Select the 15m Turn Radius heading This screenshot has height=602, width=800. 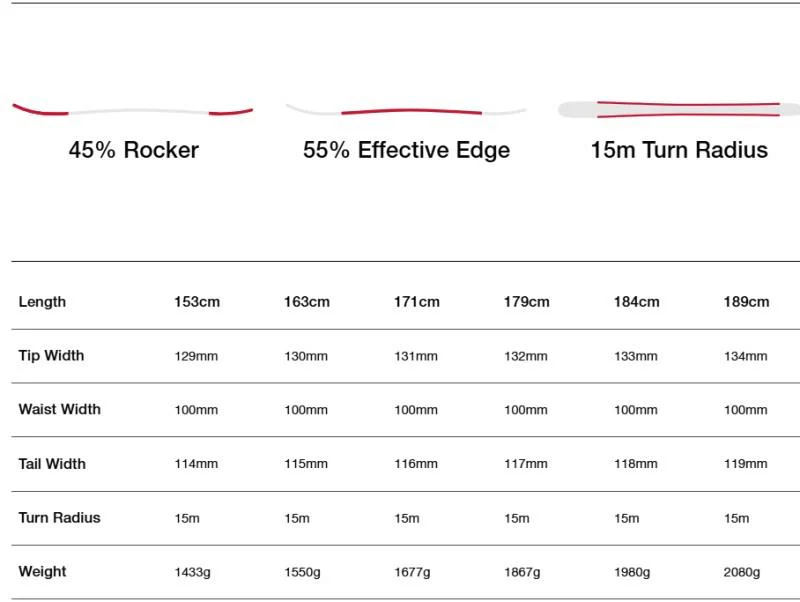click(x=679, y=150)
